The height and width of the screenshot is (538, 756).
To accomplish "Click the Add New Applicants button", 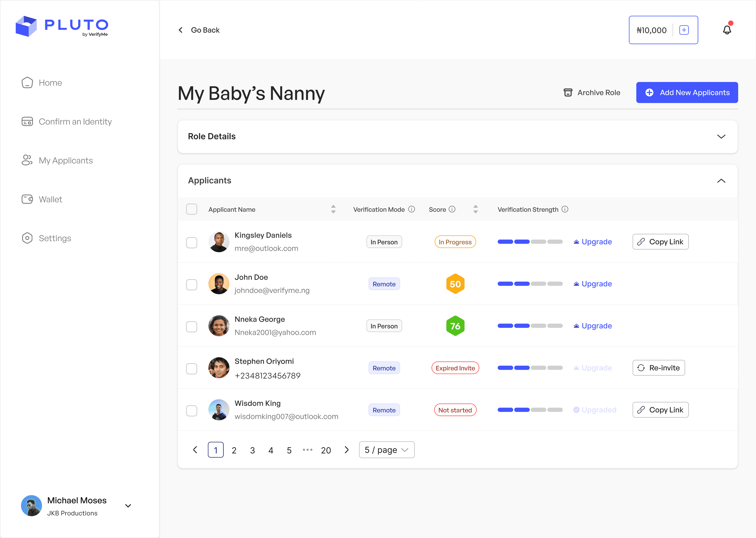I will coord(687,93).
